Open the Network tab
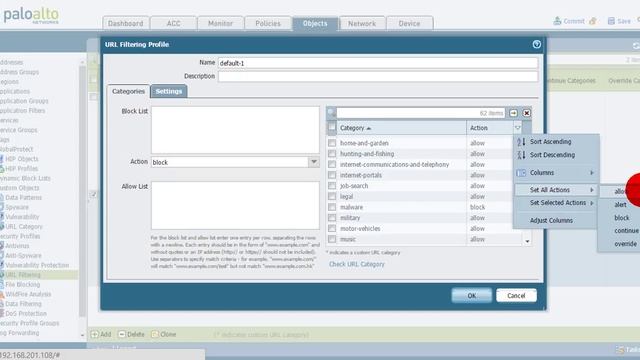Image resolution: width=640 pixels, height=360 pixels. (x=362, y=23)
